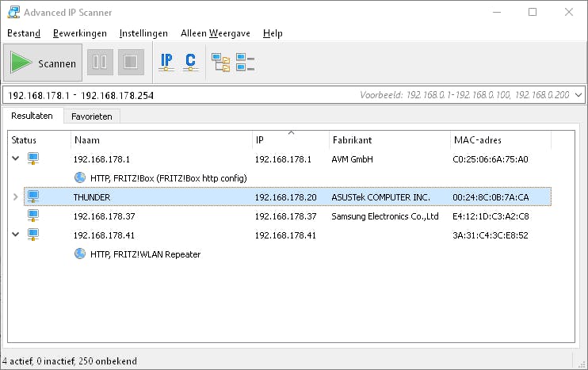Click the FRITZ!WLAN Repeater globe icon
The width and height of the screenshot is (588, 370).
click(80, 254)
